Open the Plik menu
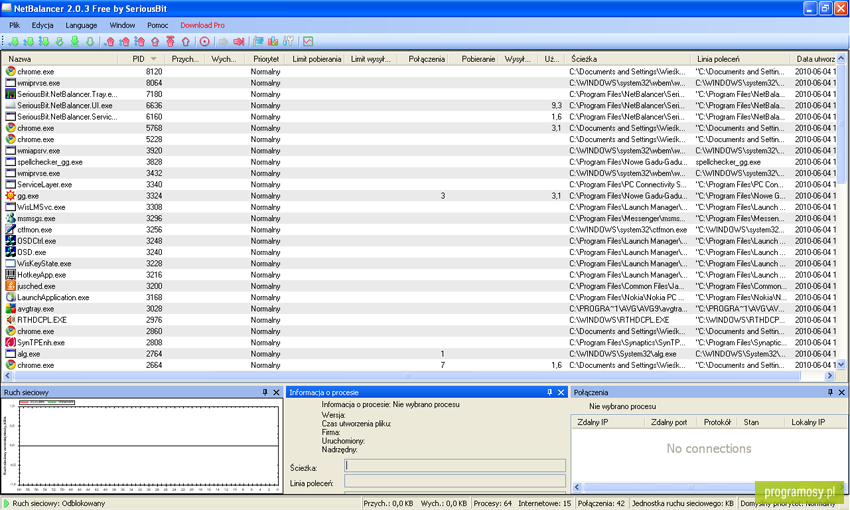This screenshot has width=850, height=510. (15, 25)
